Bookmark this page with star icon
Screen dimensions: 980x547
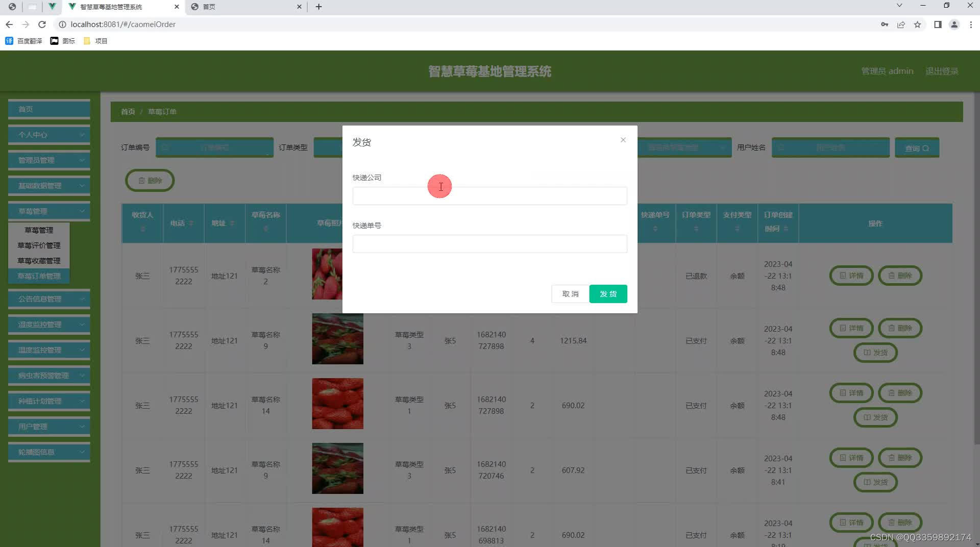click(917, 24)
